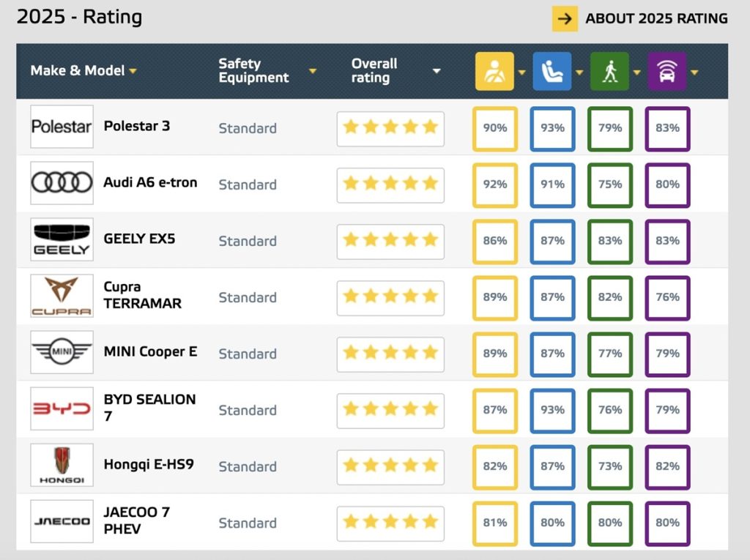Image resolution: width=750 pixels, height=560 pixels.
Task: Open the Polestar 3 model link
Action: pyautogui.click(x=137, y=126)
